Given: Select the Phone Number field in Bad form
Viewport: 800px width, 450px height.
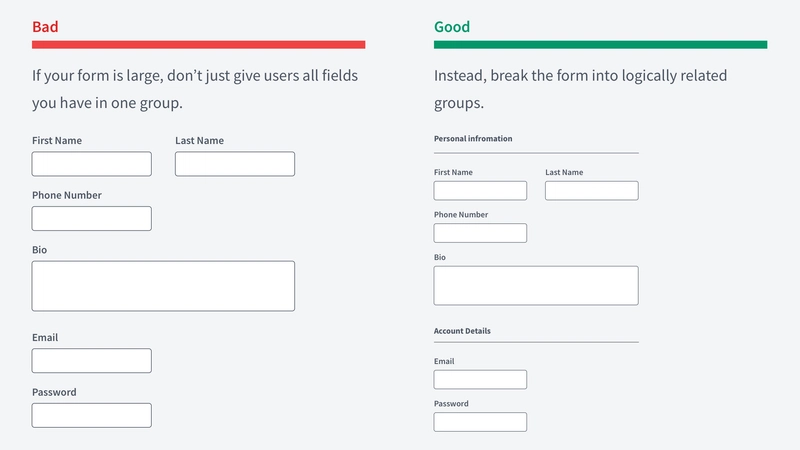Looking at the screenshot, I should [92, 218].
